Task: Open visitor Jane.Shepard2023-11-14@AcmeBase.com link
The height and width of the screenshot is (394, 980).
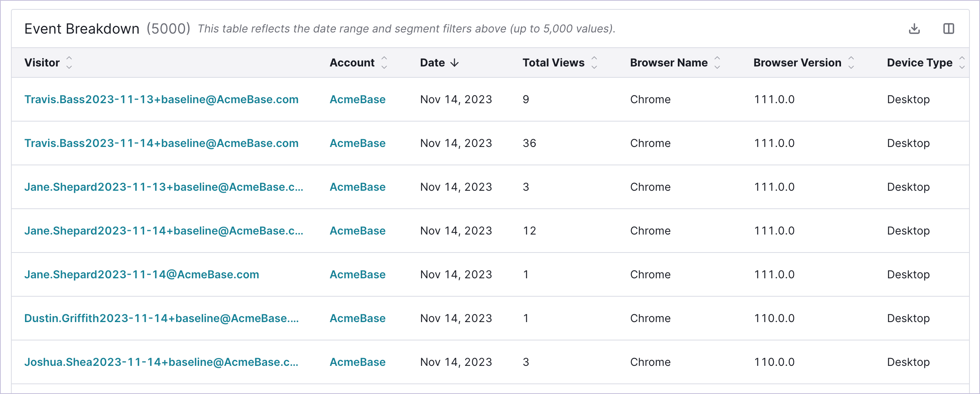Action: 141,274
